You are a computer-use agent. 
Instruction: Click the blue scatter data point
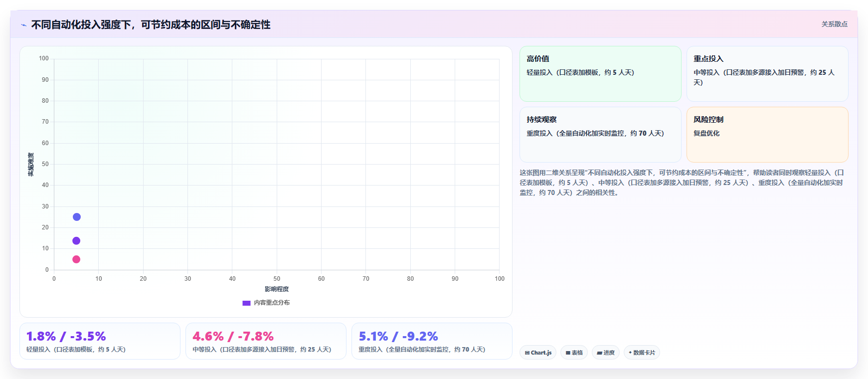pyautogui.click(x=77, y=217)
